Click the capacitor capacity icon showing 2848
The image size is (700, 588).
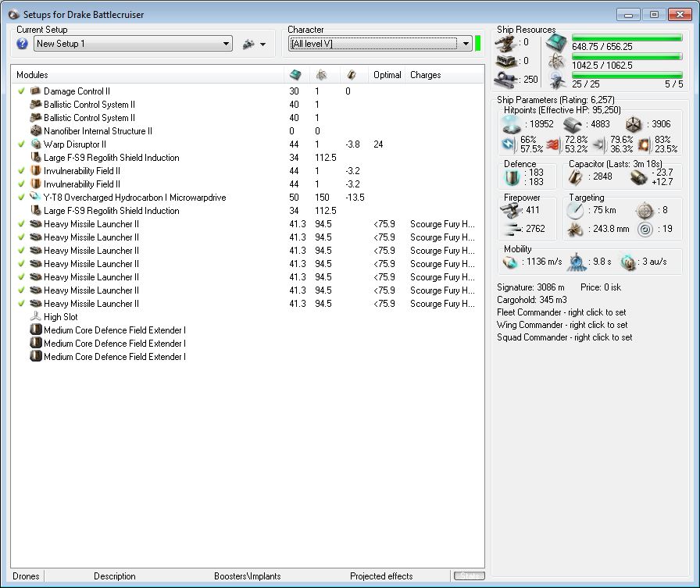click(x=575, y=177)
